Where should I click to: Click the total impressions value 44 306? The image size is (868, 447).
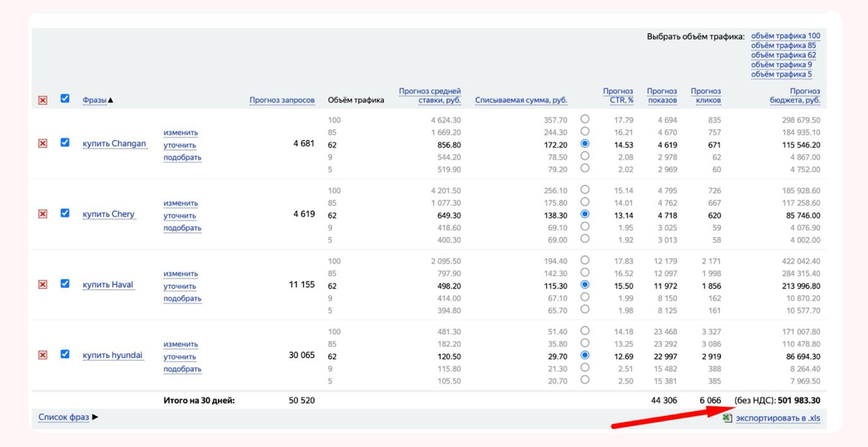click(x=663, y=400)
